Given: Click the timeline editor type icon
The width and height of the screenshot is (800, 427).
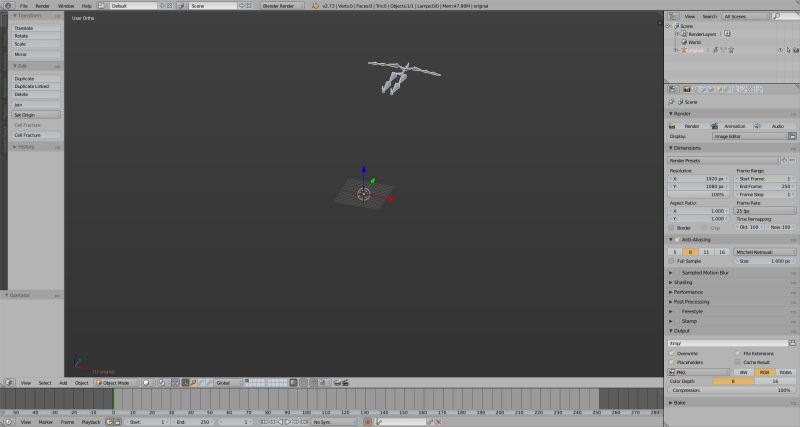Looking at the screenshot, I should [x=9, y=422].
